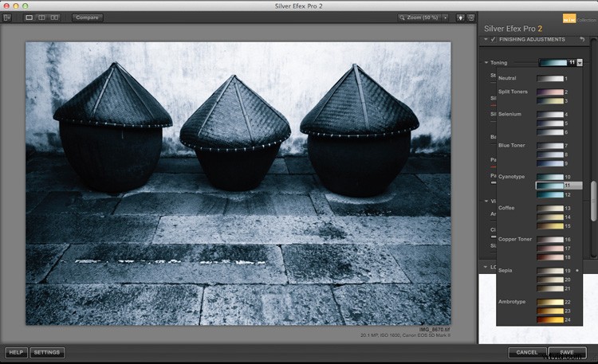Viewport: 598px width, 364px height.
Task: Pick Coffee preset 15 swatch
Action: (x=550, y=226)
